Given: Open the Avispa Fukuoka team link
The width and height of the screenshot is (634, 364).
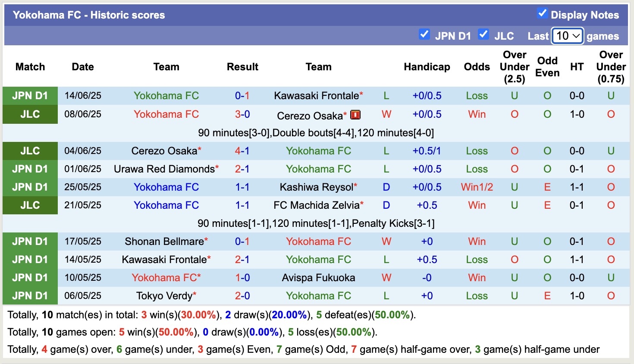Looking at the screenshot, I should pyautogui.click(x=318, y=278).
